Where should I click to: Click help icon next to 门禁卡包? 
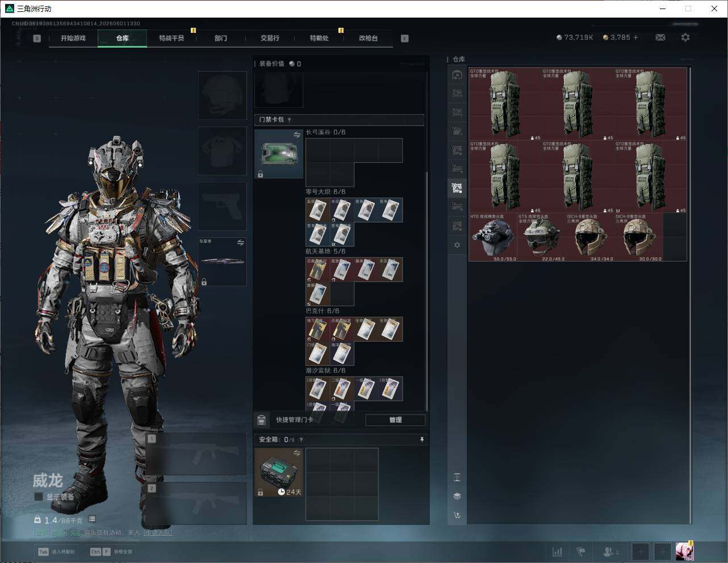(x=290, y=120)
